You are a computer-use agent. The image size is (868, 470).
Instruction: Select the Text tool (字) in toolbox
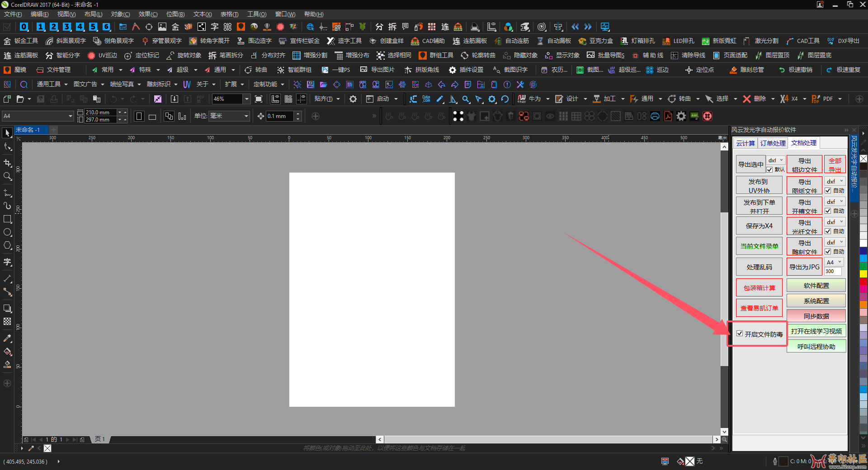[x=7, y=262]
